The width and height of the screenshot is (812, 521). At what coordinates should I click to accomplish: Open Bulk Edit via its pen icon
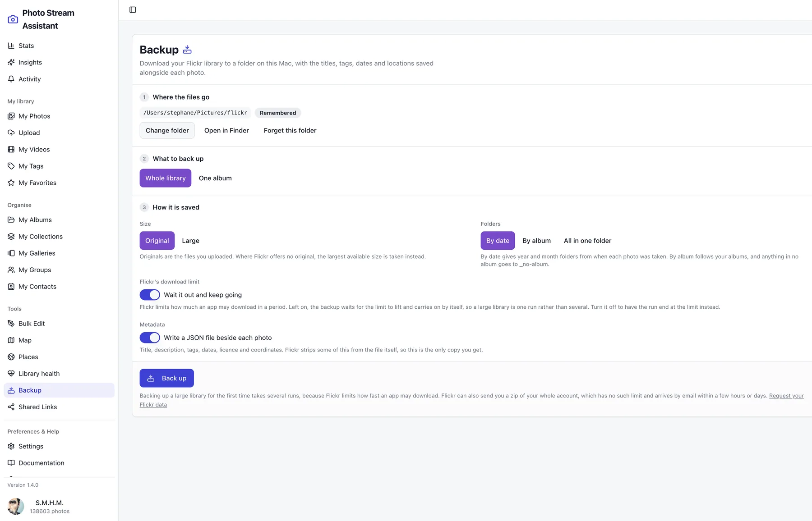click(x=11, y=323)
